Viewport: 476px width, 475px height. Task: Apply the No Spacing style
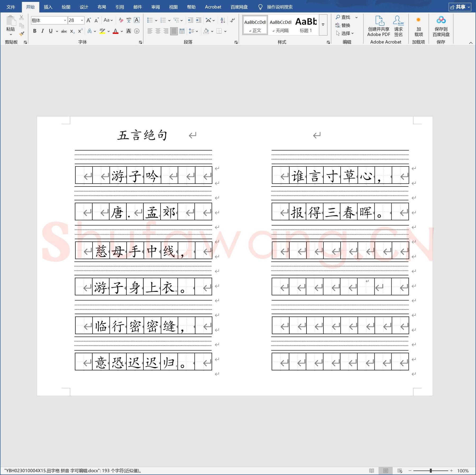pyautogui.click(x=281, y=25)
